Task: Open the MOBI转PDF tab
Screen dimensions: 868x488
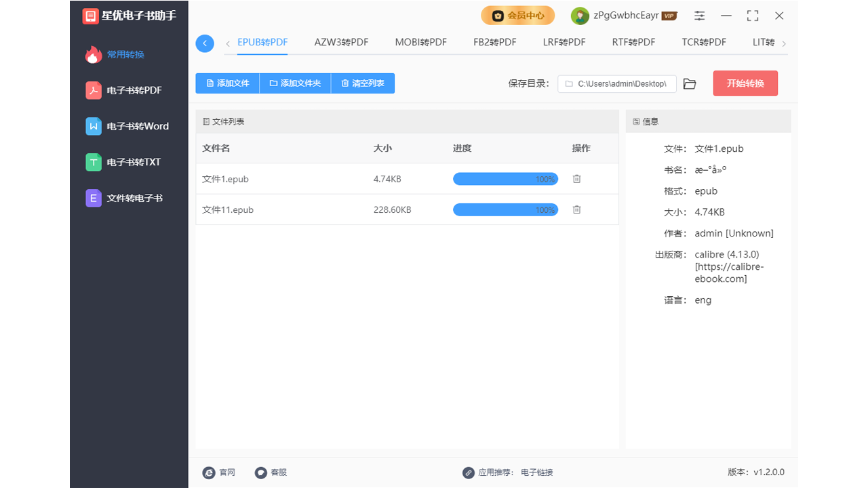Action: (420, 42)
